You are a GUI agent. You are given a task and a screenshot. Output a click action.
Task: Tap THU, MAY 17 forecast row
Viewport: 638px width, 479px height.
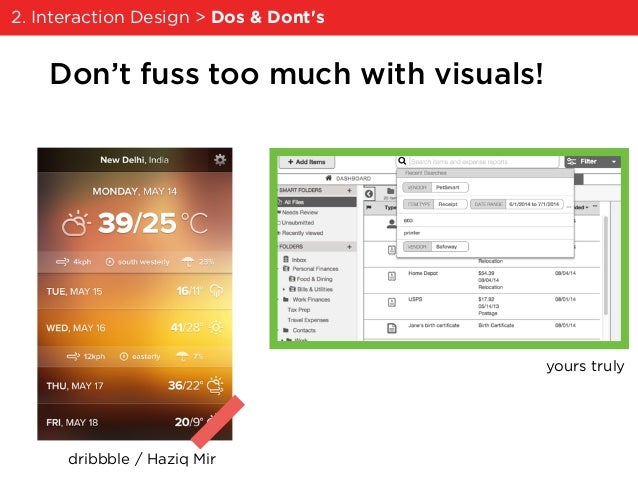pos(135,385)
